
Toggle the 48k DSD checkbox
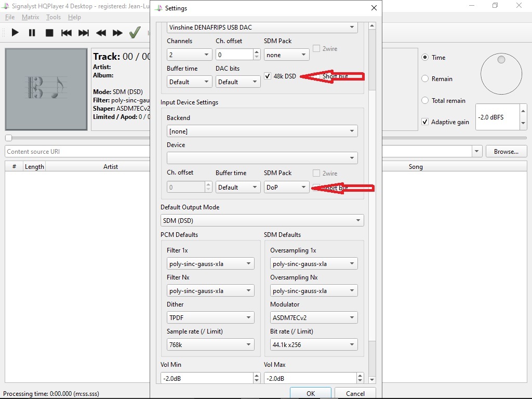[268, 76]
